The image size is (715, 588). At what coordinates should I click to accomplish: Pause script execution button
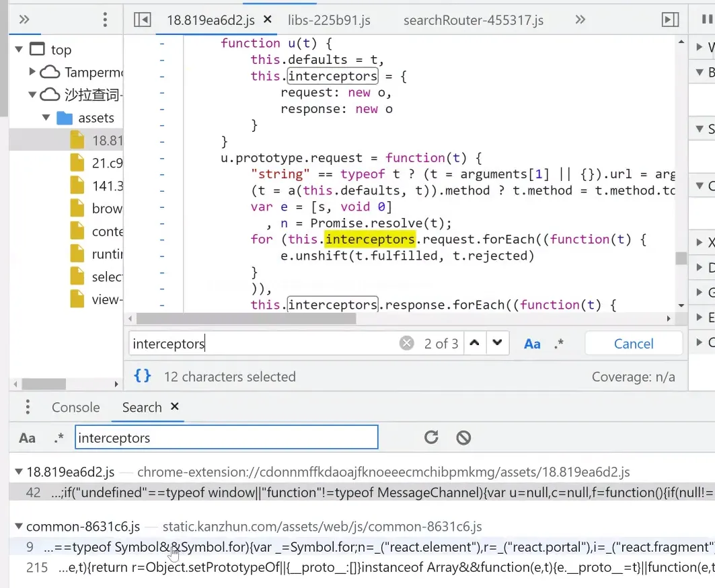(707, 19)
